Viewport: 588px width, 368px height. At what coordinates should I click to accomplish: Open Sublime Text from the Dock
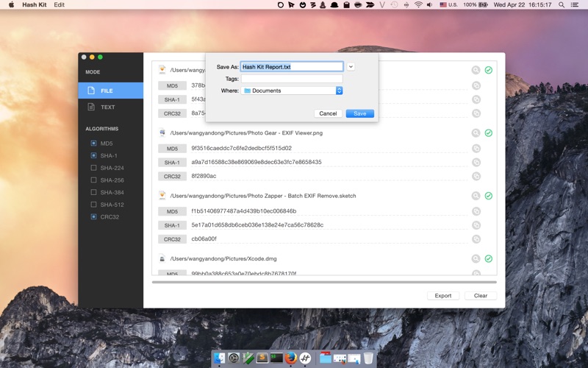click(262, 358)
